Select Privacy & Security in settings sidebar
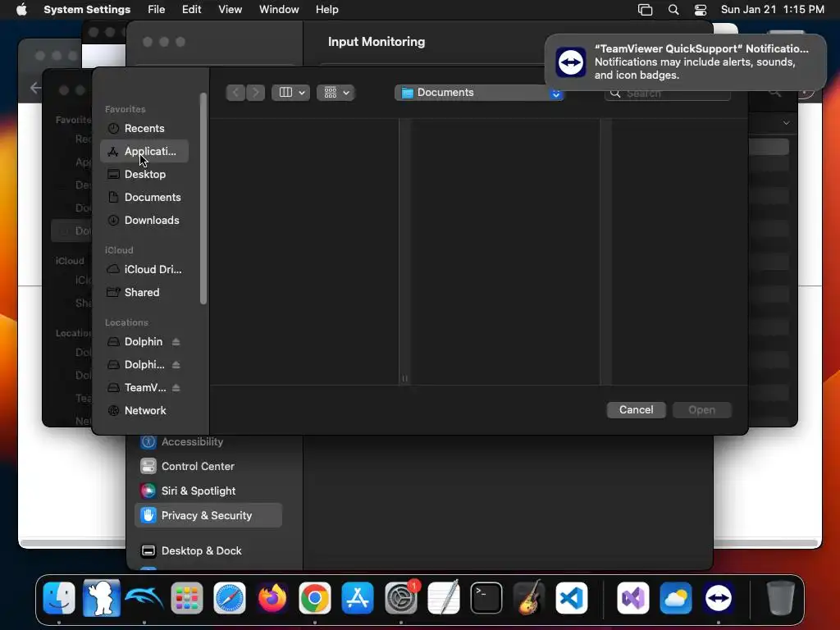Image resolution: width=840 pixels, height=630 pixels. [x=208, y=515]
